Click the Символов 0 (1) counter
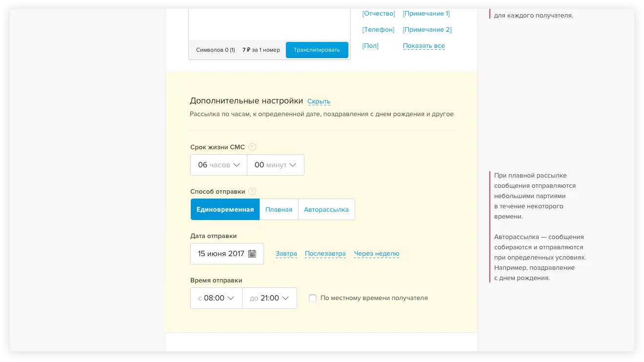Viewport: 644px width, 362px height. click(216, 50)
